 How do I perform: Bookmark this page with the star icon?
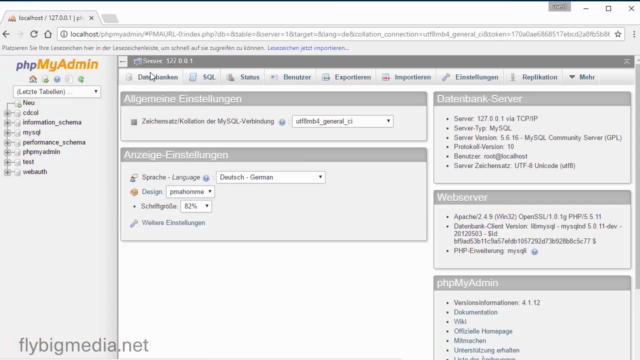[618, 34]
